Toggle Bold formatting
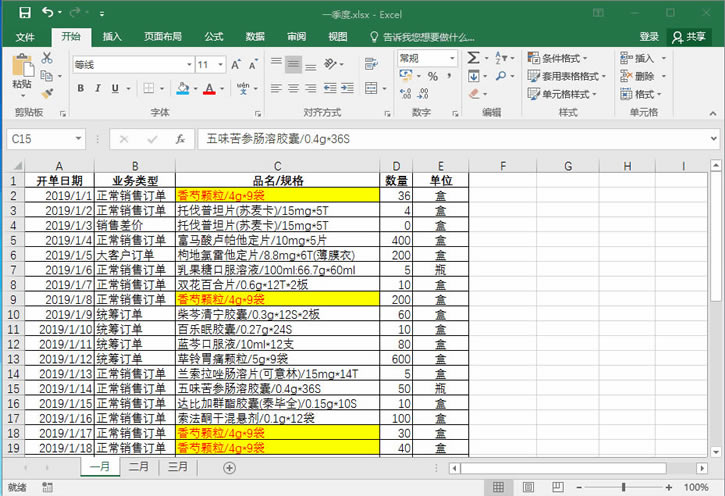The width and height of the screenshot is (725, 496). pos(78,89)
